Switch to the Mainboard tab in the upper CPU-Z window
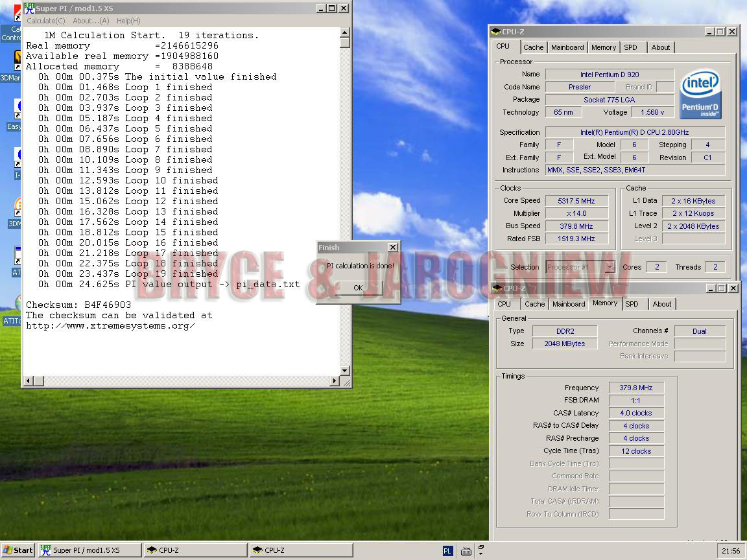 (567, 47)
